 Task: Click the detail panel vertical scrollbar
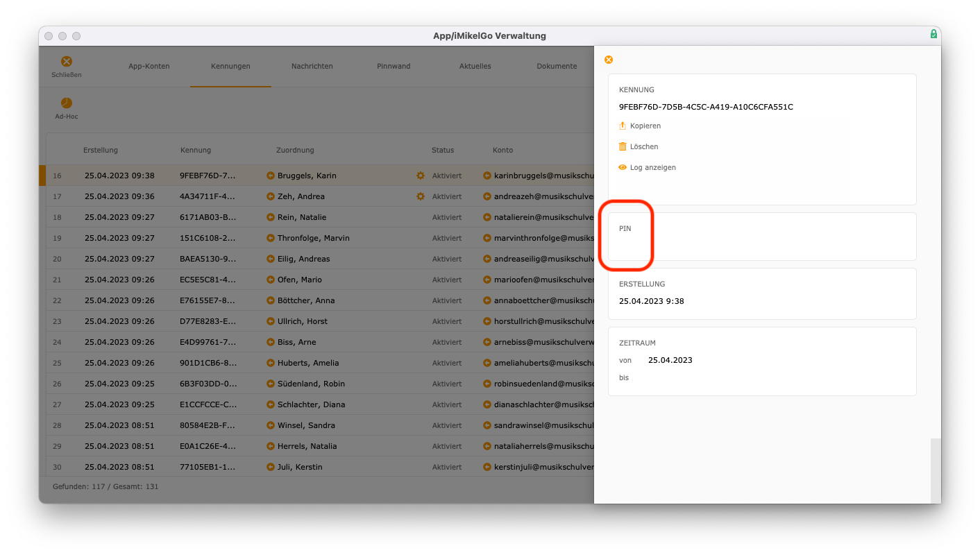pos(936,470)
